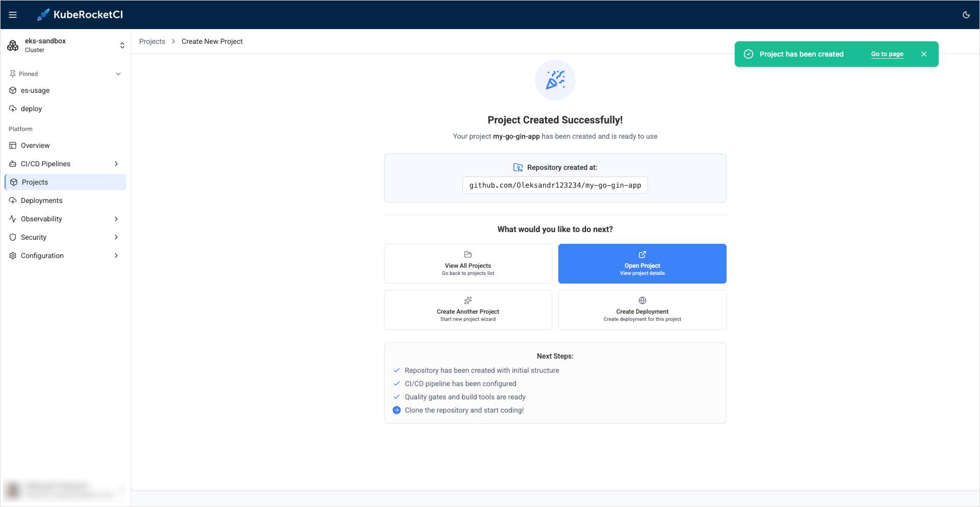Expand the CI/CD Pipelines section

pyautogui.click(x=117, y=164)
